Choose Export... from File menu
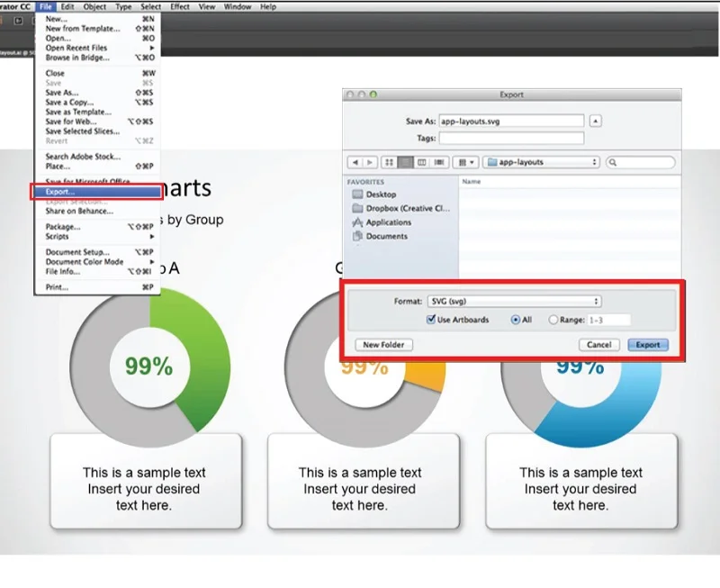Image resolution: width=720 pixels, height=588 pixels. [x=96, y=192]
